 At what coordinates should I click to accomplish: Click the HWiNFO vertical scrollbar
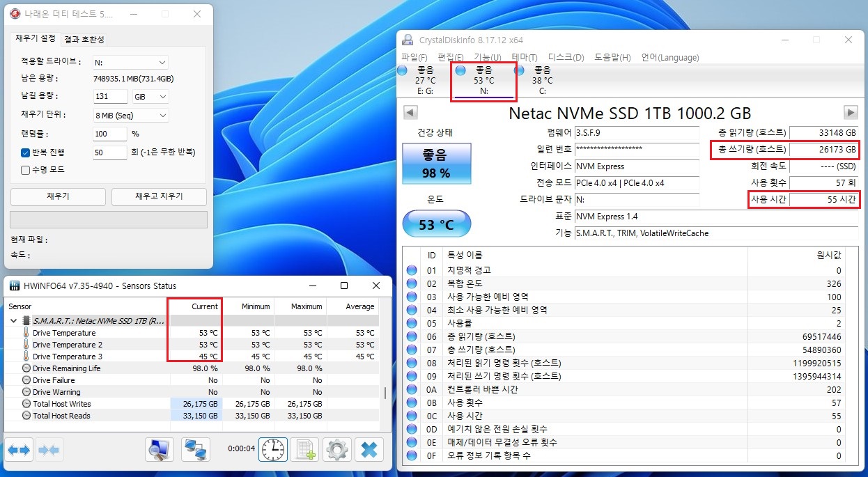385,392
